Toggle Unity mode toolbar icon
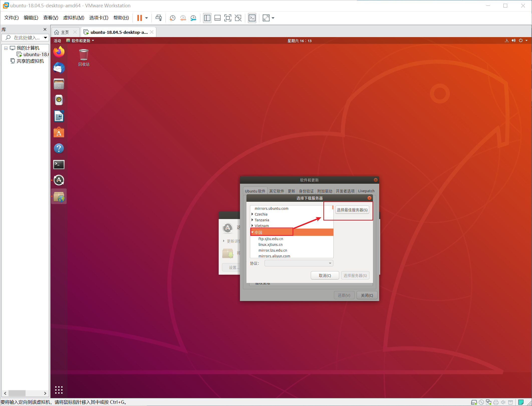Screen dimensions: 532x406 point(238,18)
